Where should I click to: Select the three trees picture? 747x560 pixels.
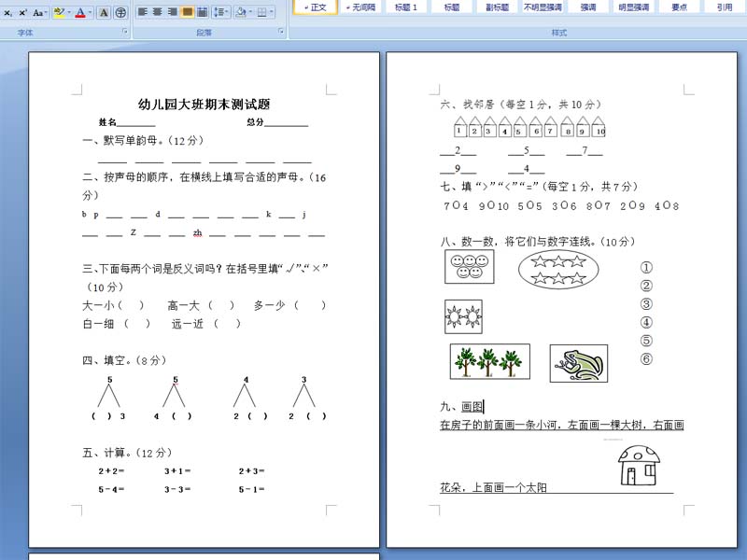point(489,361)
